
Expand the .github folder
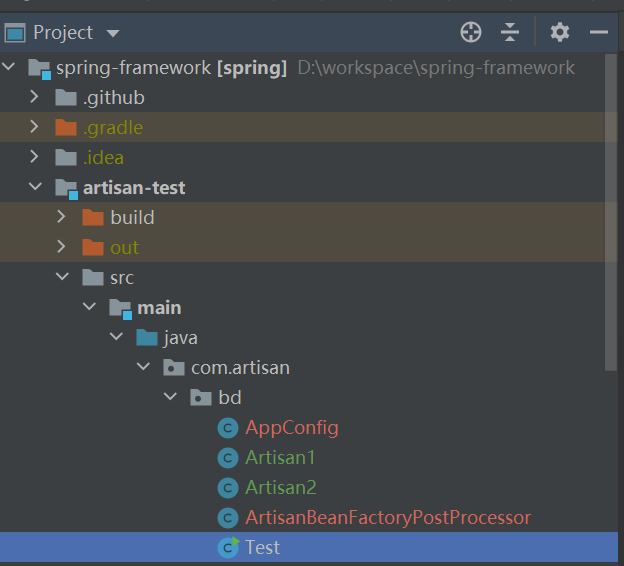(34, 98)
